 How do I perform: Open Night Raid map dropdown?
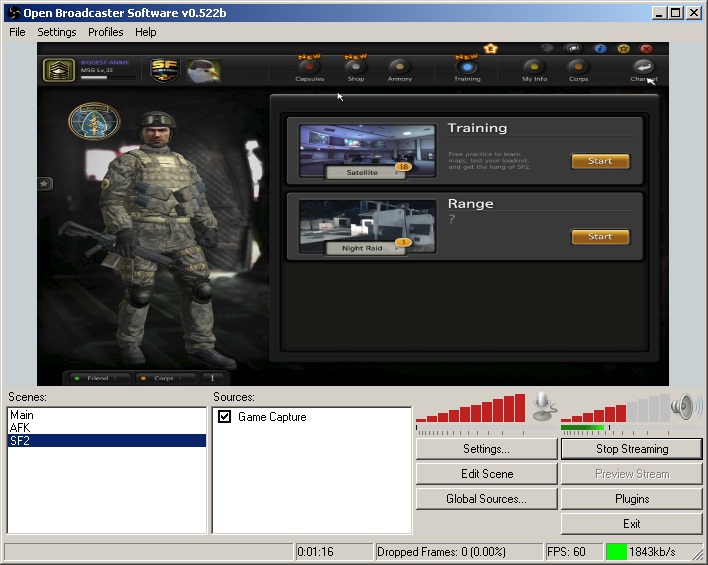[x=365, y=248]
